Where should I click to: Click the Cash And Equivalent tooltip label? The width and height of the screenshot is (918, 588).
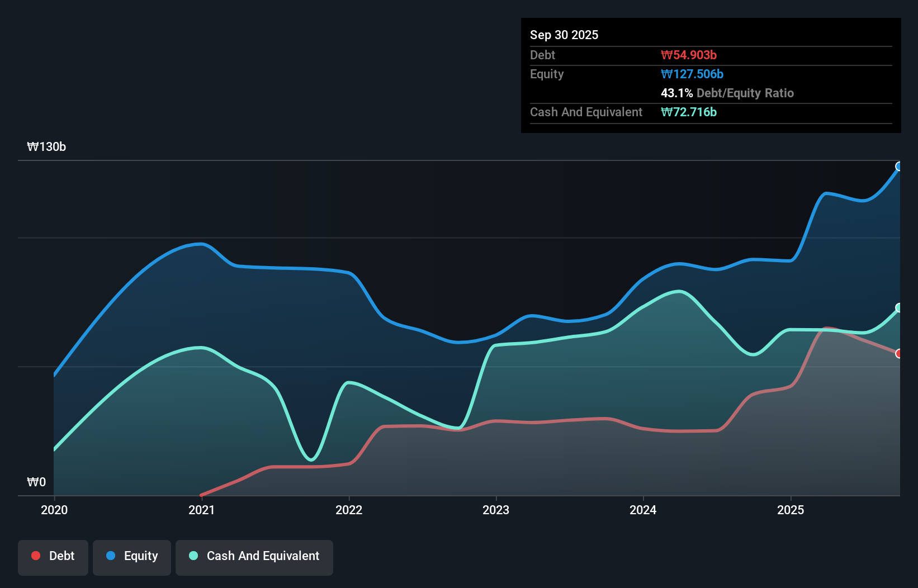click(x=586, y=112)
